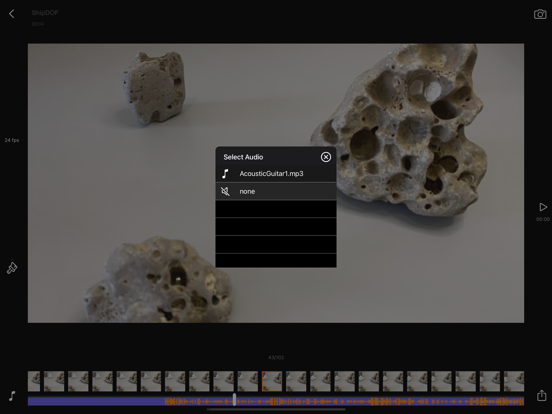This screenshot has width=552, height=414.
Task: Click the 43/102 frame counter
Action: point(276,357)
